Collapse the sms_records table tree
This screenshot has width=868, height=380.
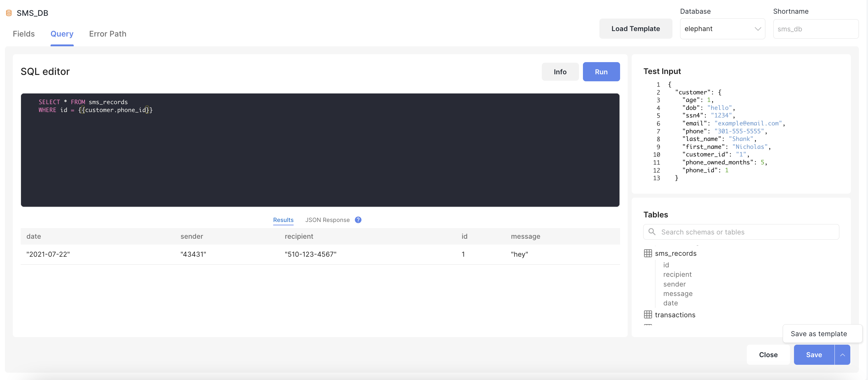click(x=675, y=253)
